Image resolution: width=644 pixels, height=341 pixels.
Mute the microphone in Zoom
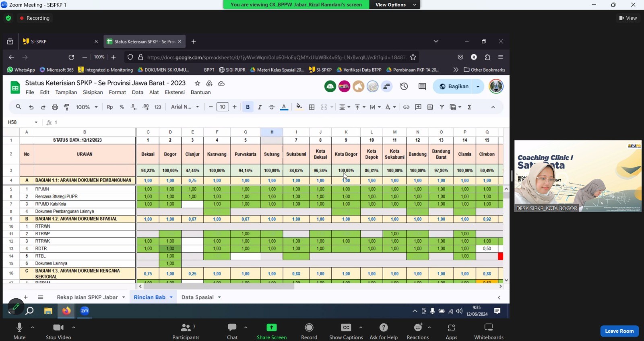click(19, 328)
